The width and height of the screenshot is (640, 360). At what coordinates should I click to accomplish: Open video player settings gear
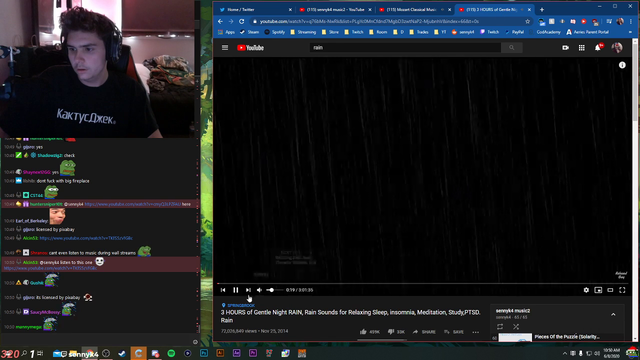586,290
